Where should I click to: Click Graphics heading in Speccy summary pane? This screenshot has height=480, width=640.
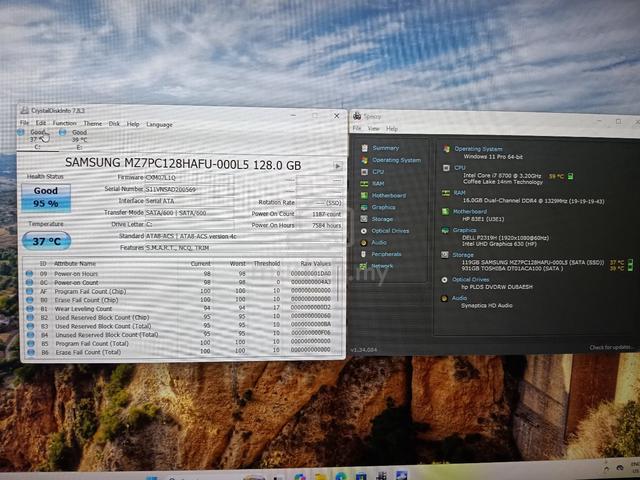click(x=464, y=230)
